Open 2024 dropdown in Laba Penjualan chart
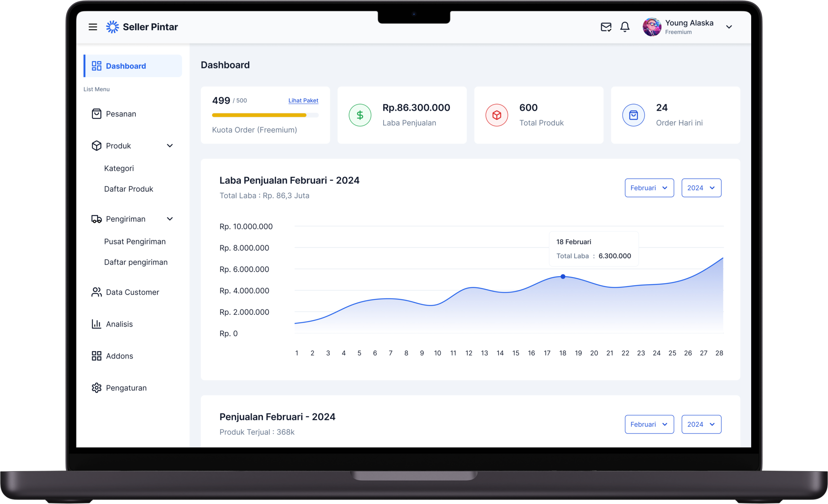This screenshot has width=828, height=504. 701,188
